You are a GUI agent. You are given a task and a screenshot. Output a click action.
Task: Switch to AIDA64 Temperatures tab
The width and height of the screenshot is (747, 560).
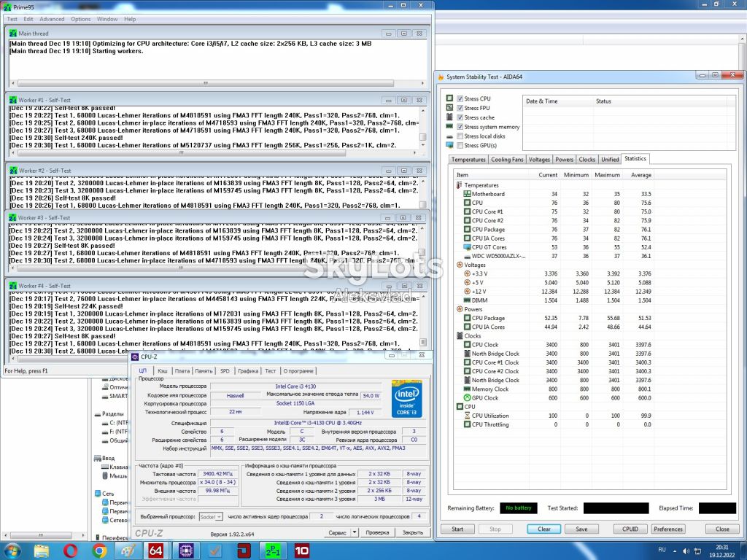pyautogui.click(x=468, y=160)
